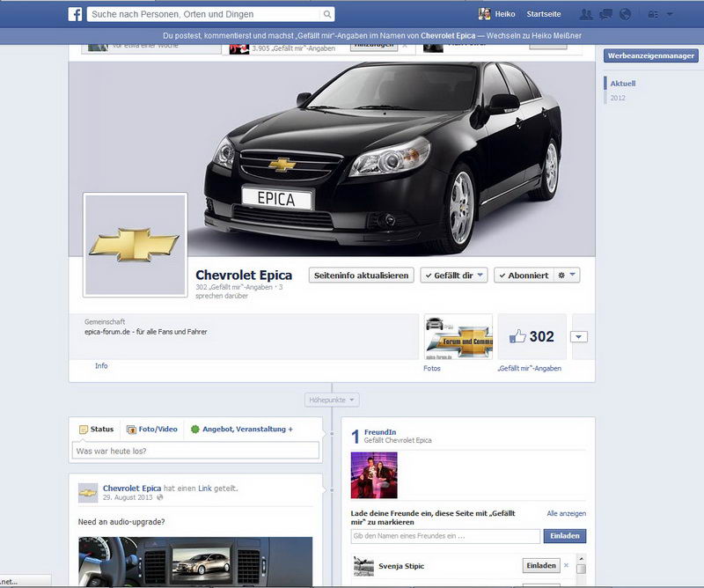This screenshot has width=704, height=588.
Task: Toggle the Abonniert subscription button
Action: (x=524, y=276)
